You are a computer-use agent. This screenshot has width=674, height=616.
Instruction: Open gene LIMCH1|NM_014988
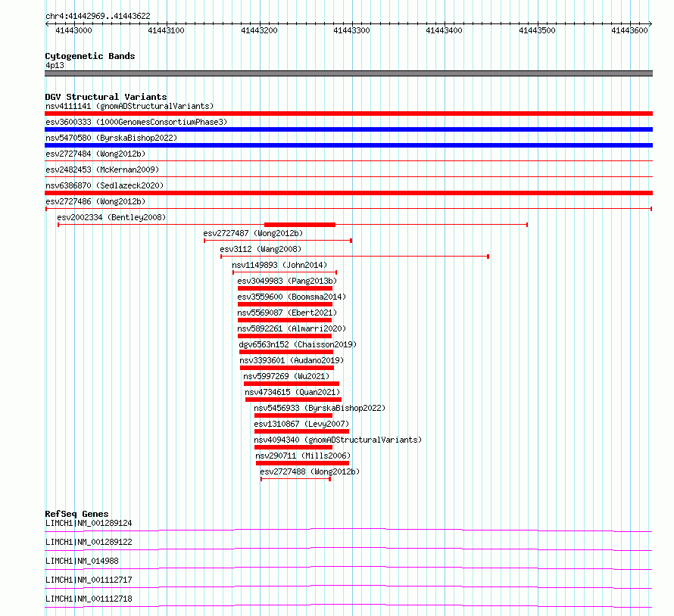click(x=82, y=561)
